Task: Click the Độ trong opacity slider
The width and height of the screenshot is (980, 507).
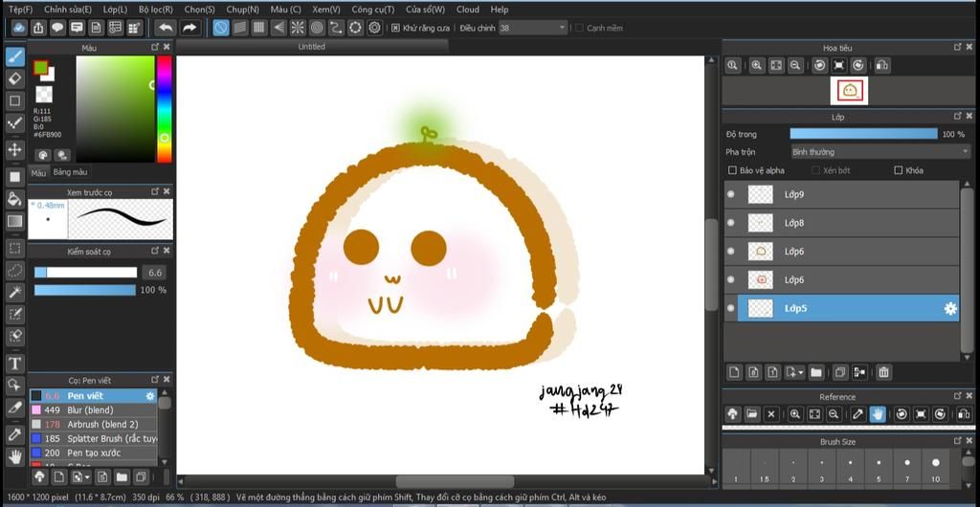Action: click(x=864, y=134)
